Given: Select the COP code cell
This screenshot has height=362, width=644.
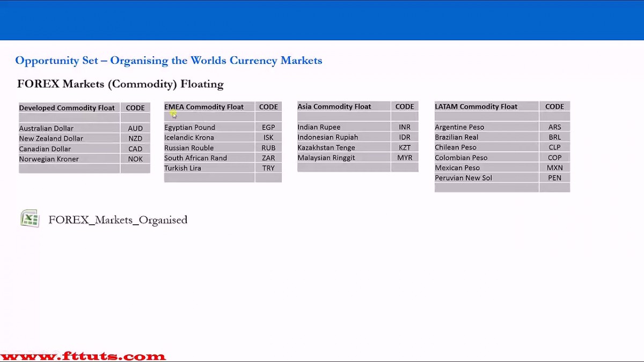Looking at the screenshot, I should pyautogui.click(x=554, y=158).
